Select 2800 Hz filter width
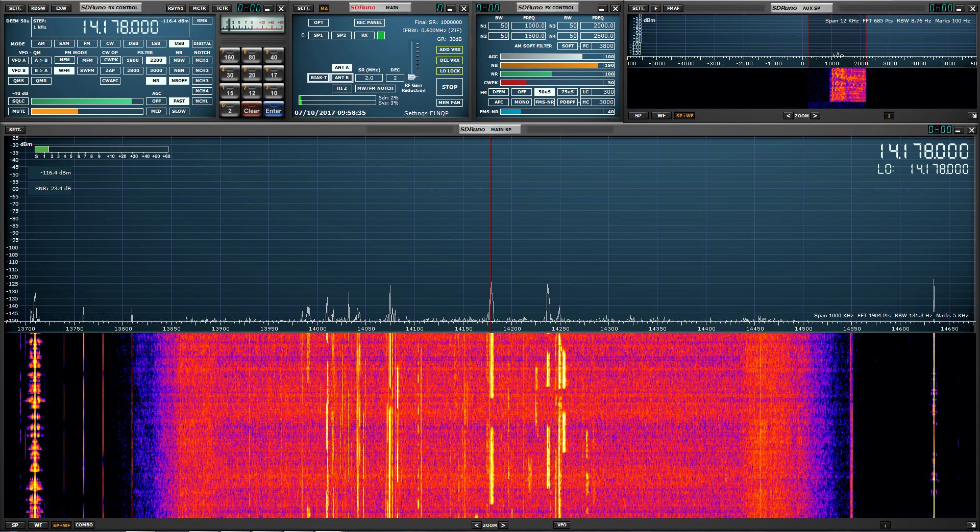 pos(133,70)
